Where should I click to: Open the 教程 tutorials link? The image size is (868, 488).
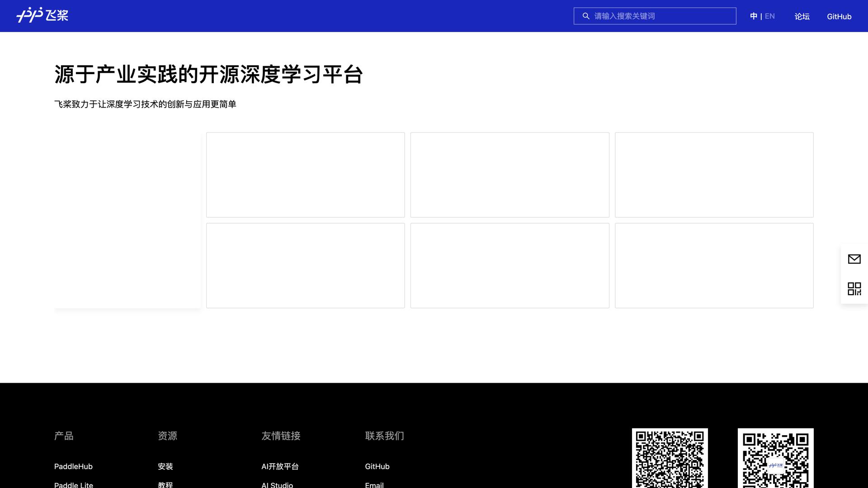pos(166,485)
